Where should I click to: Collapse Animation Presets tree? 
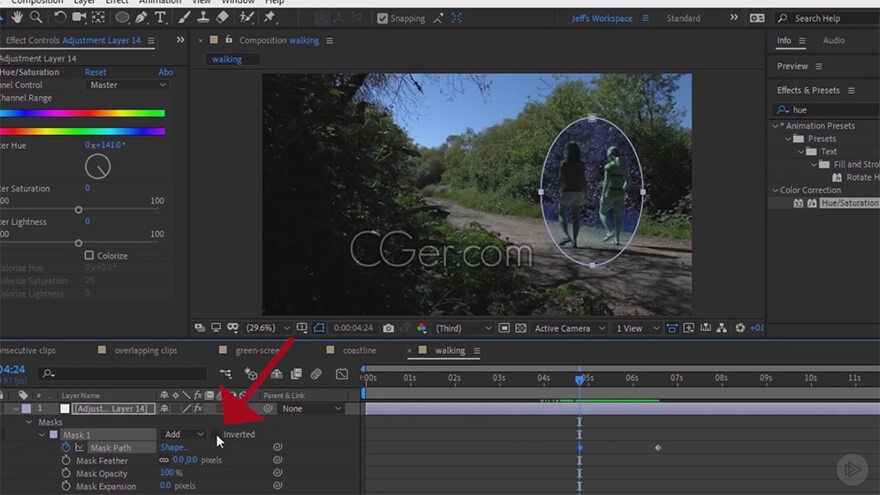pos(776,126)
